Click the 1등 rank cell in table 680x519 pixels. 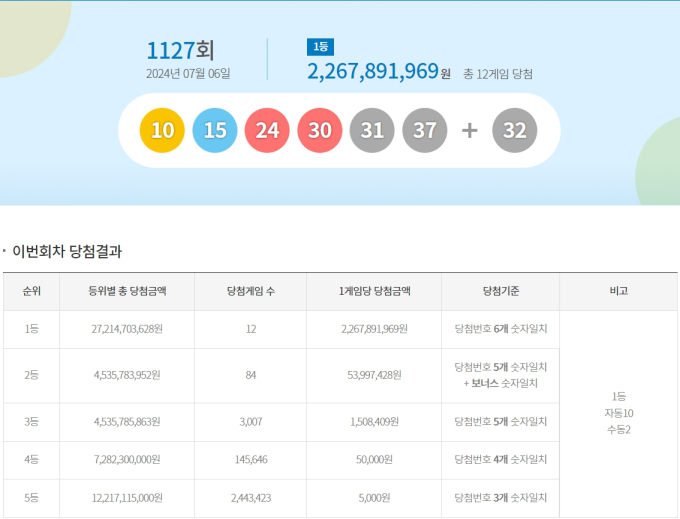(31, 329)
